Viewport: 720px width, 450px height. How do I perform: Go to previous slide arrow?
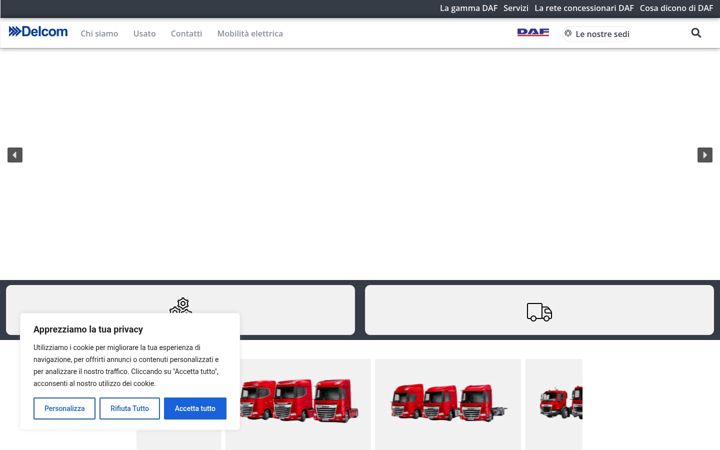(15, 155)
